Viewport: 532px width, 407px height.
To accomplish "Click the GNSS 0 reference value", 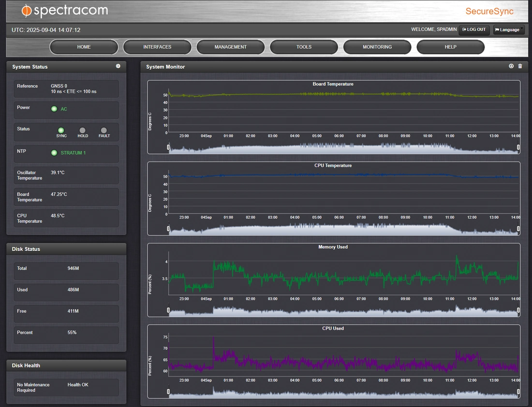I will pyautogui.click(x=59, y=86).
